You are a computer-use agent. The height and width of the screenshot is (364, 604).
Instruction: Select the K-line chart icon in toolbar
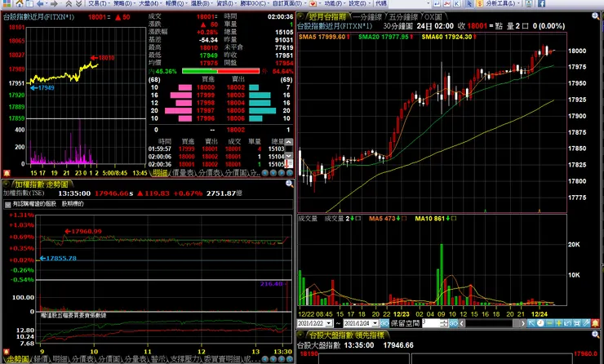tap(457, 3)
